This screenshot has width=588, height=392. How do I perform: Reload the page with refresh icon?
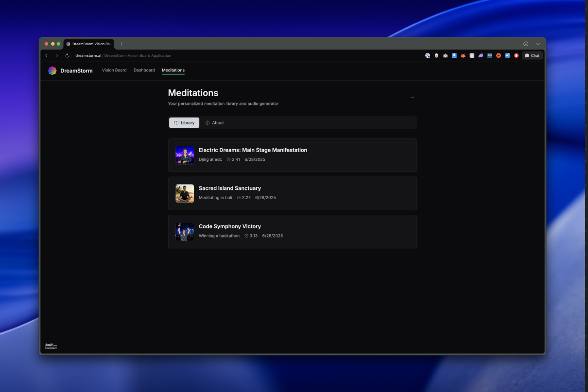tap(67, 55)
